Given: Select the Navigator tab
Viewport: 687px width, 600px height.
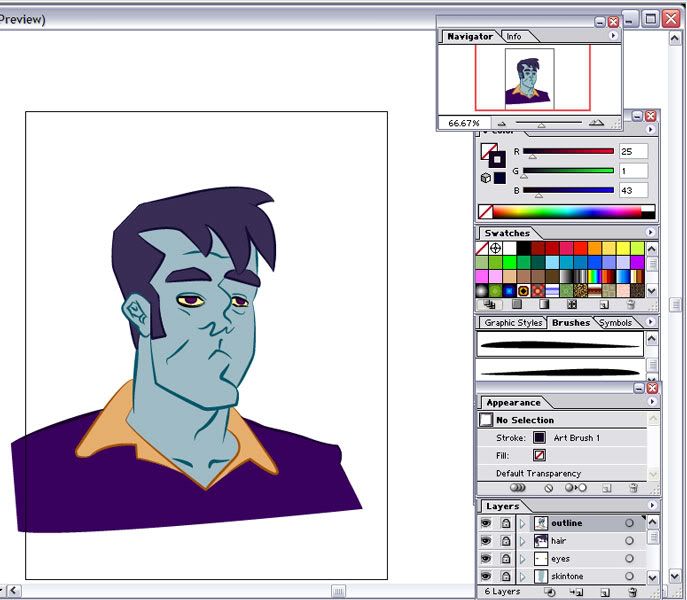Looking at the screenshot, I should tap(470, 37).
